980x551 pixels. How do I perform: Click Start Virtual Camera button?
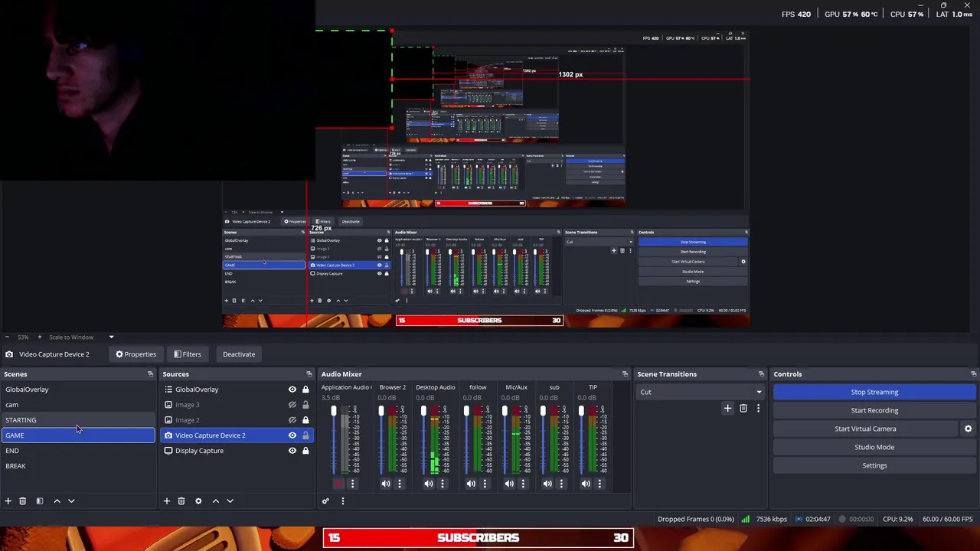click(x=865, y=429)
